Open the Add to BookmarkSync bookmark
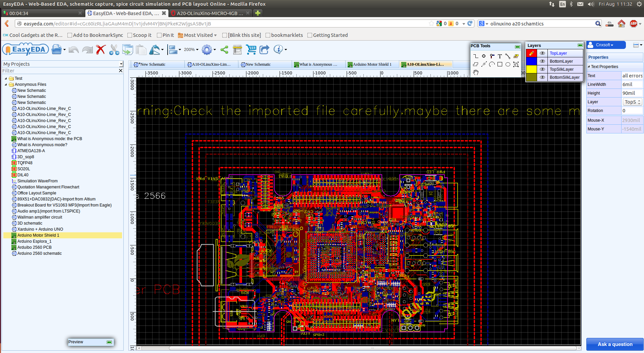The width and height of the screenshot is (644, 353). pyautogui.click(x=95, y=35)
